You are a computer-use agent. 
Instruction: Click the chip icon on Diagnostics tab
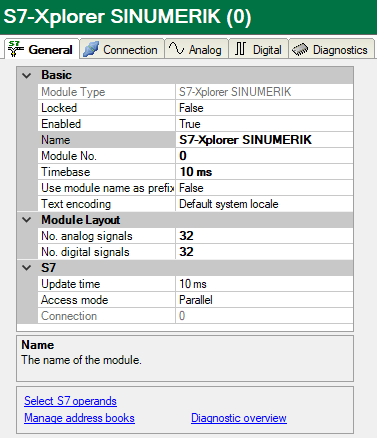(x=300, y=50)
